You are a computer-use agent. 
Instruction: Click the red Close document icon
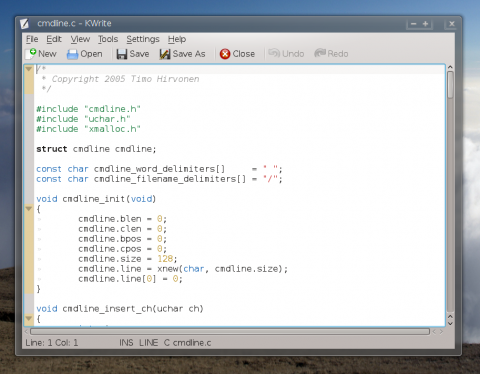pyautogui.click(x=225, y=54)
